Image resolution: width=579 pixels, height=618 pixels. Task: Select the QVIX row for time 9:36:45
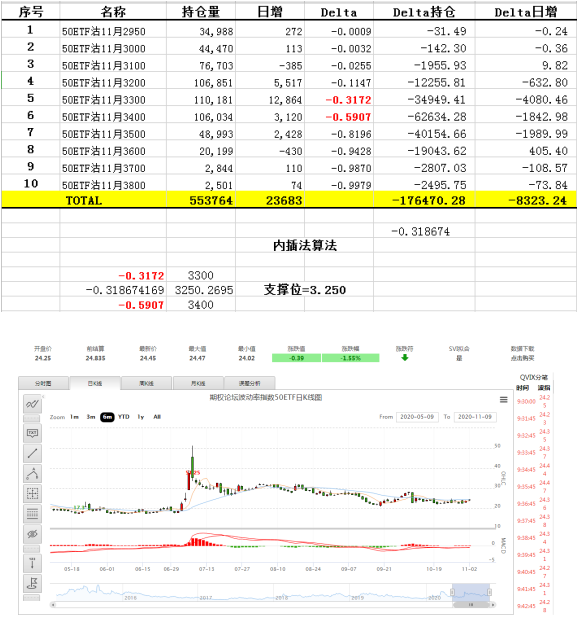[533, 503]
